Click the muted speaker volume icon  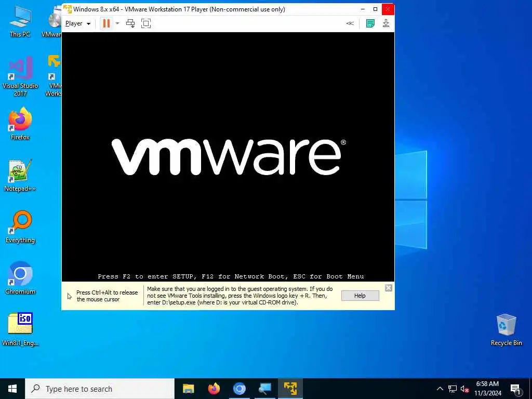coord(464,389)
